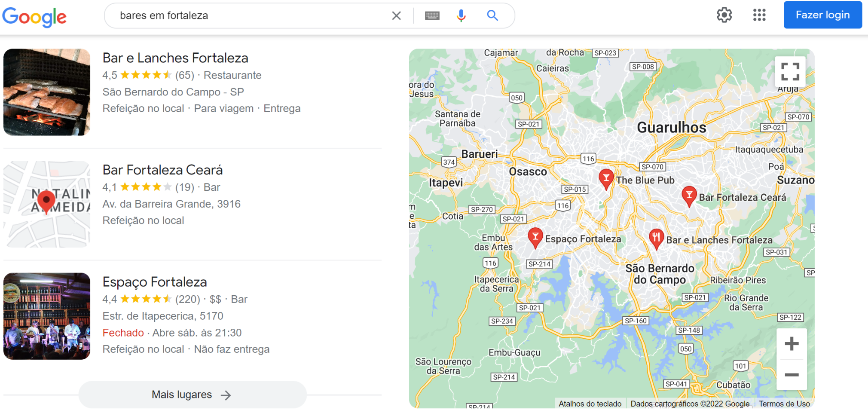Click the blue magnifier search icon
Image resolution: width=868 pixels, height=416 pixels.
492,16
